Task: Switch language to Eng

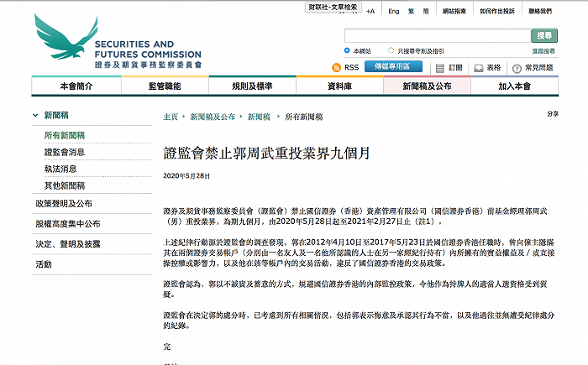Action: point(392,11)
